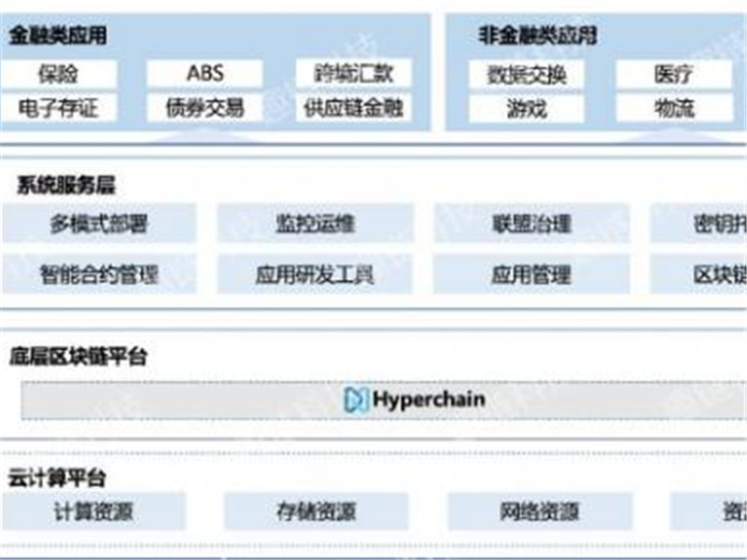Select the 保险 box
The height and width of the screenshot is (560, 747).
pyautogui.click(x=58, y=74)
